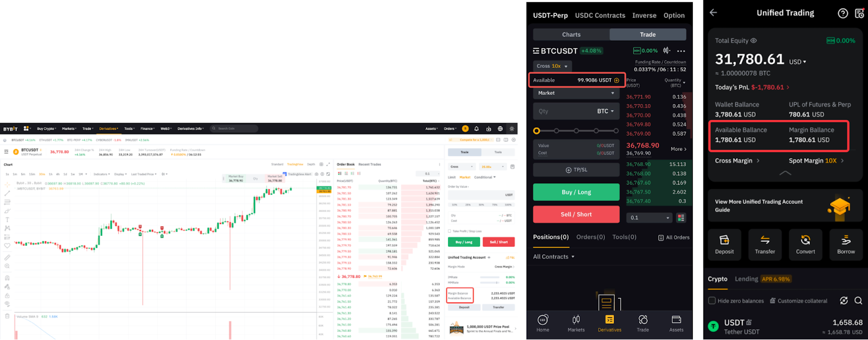This screenshot has width=868, height=340.
Task: Tap the Deposit icon button
Action: click(724, 245)
